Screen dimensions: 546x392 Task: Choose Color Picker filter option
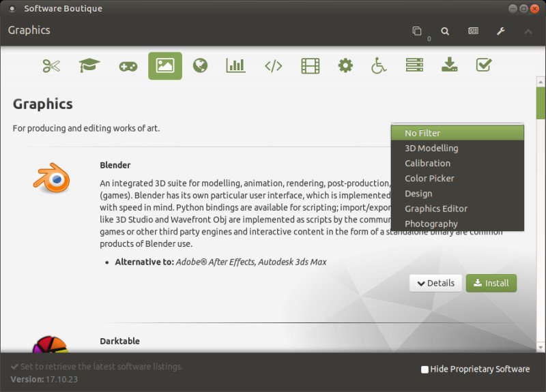457,179
